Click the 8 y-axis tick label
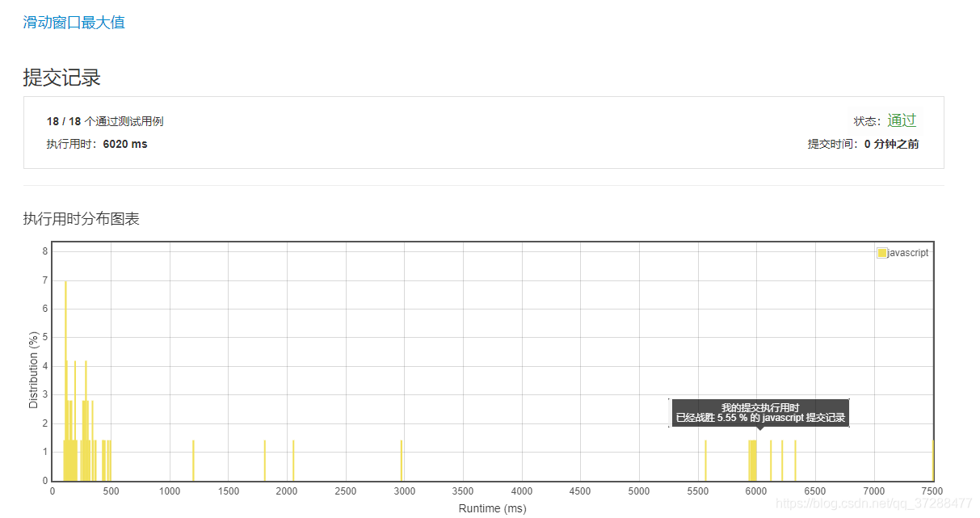Viewport: 980px width, 518px height. tap(45, 251)
